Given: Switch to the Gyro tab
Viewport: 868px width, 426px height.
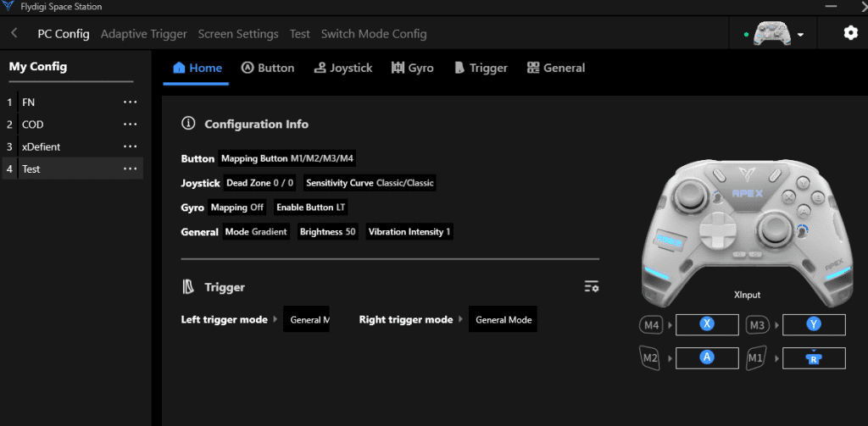Looking at the screenshot, I should (x=412, y=68).
